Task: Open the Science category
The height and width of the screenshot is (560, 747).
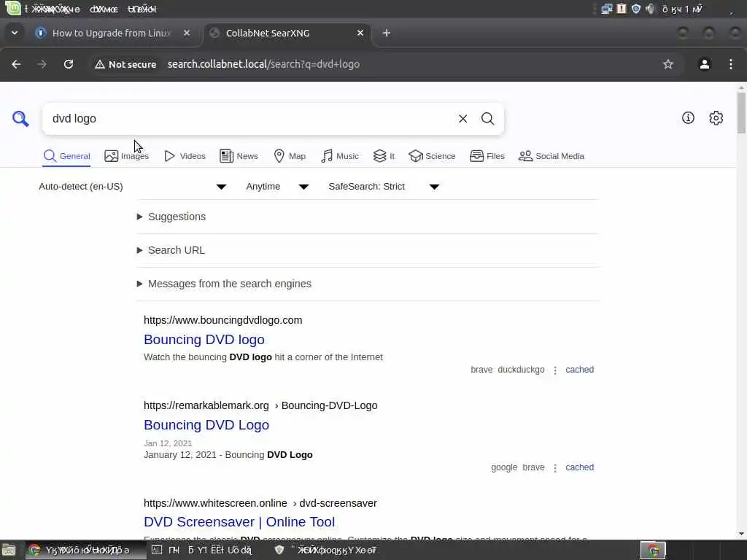Action: (x=432, y=156)
